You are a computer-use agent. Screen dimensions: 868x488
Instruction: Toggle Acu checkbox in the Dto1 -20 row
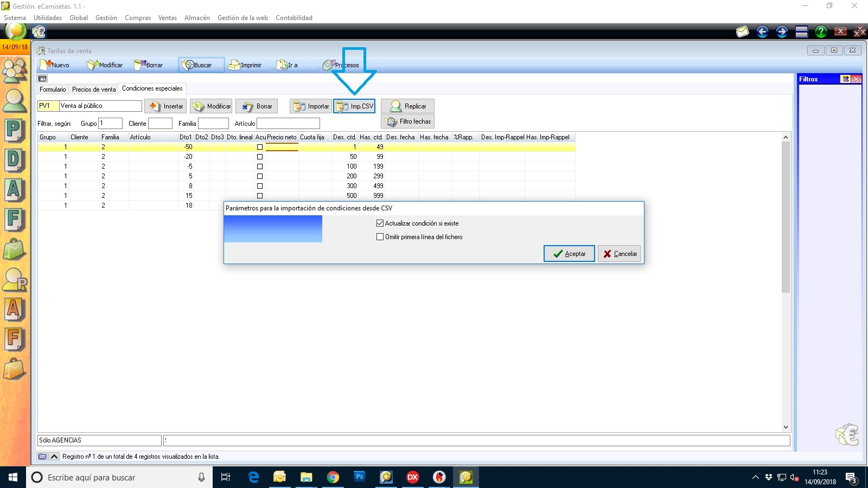pos(260,157)
